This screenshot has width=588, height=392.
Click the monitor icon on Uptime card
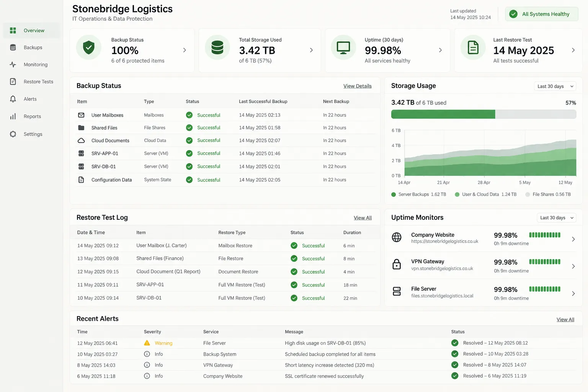point(343,48)
